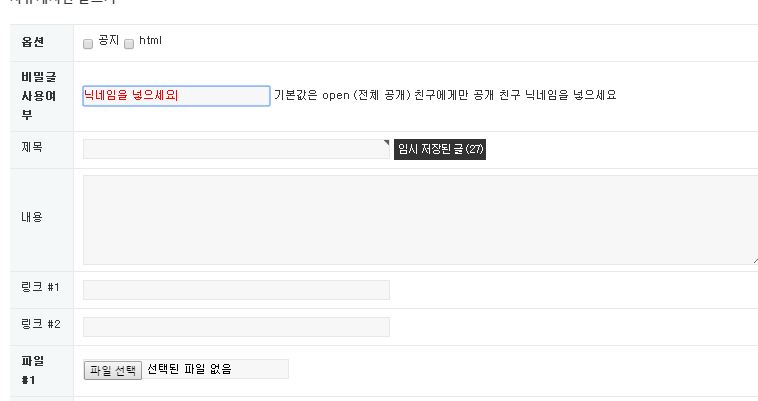Screen dimensions: 758x401
Task: Click the 링크 #2 row label
Action: tap(40, 325)
